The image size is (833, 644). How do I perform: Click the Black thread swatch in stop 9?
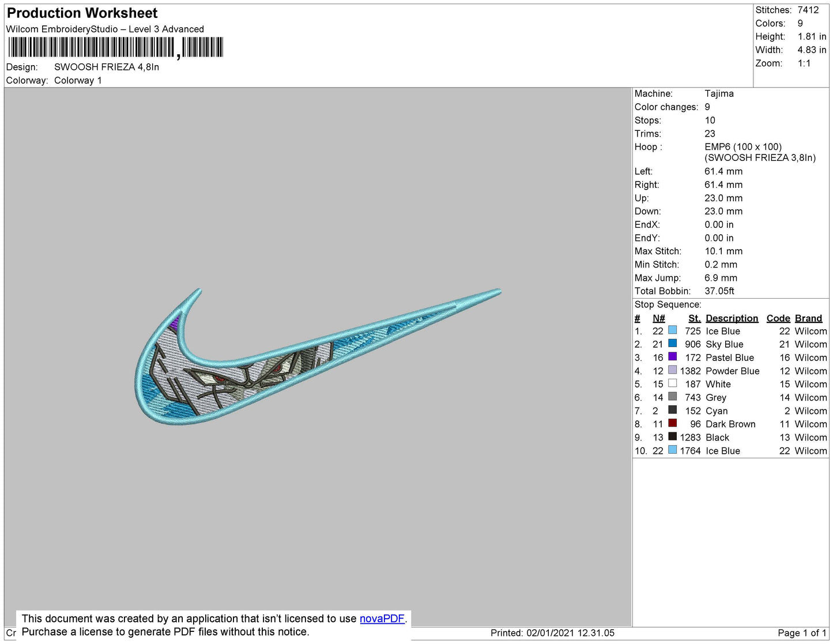pos(672,436)
